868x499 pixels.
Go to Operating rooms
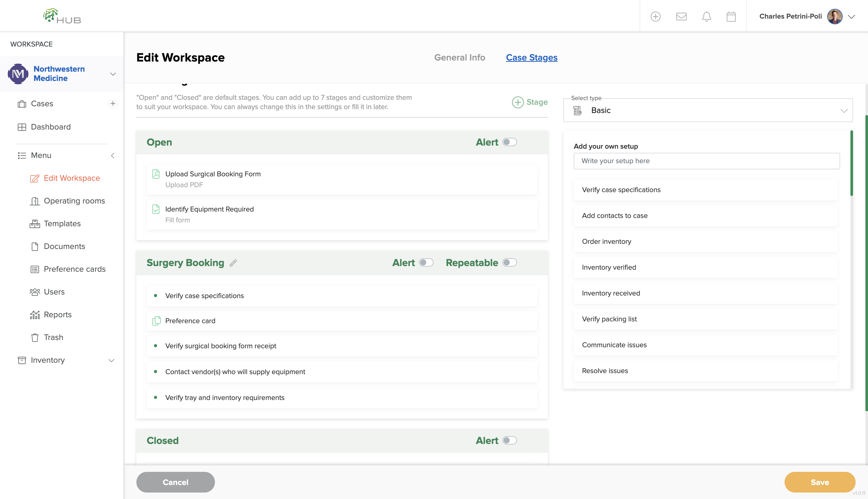pos(74,201)
